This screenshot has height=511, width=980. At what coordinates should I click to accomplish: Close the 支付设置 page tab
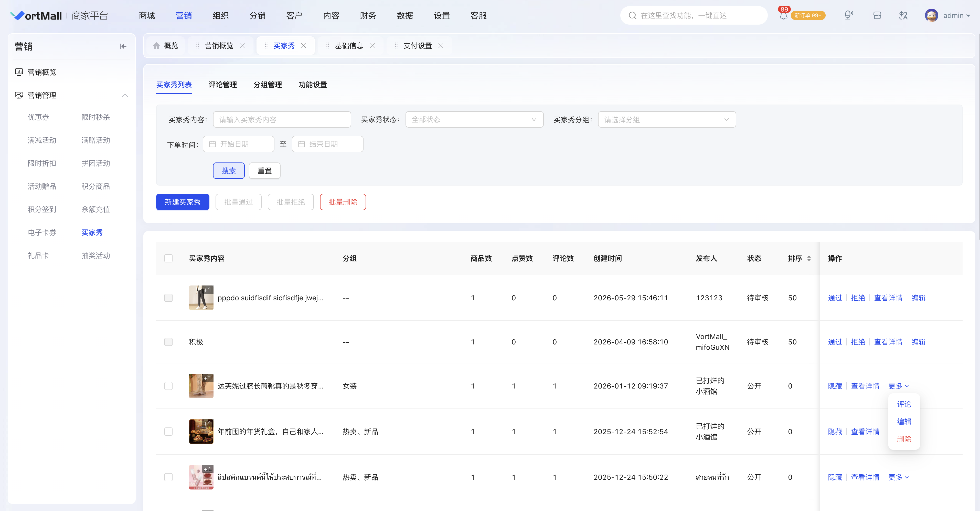[441, 46]
